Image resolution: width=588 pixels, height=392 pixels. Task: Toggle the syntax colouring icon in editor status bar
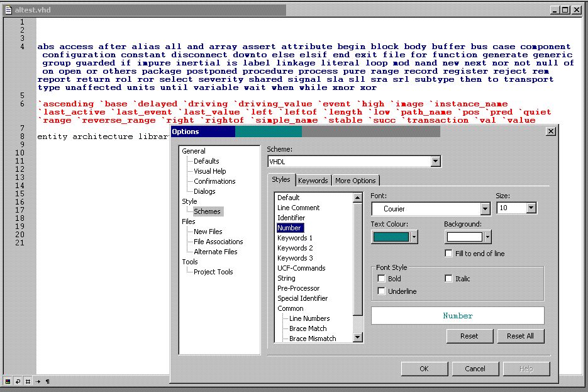pos(8,381)
